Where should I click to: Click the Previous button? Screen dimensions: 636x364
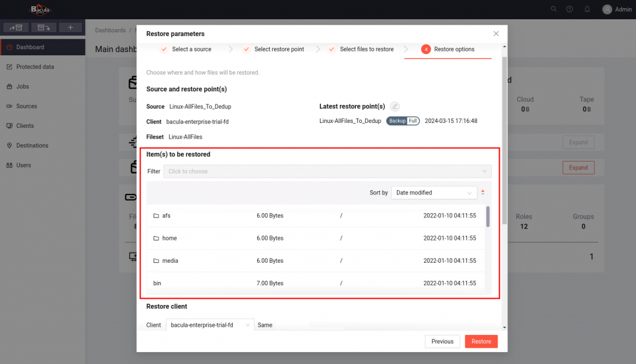pyautogui.click(x=442, y=341)
